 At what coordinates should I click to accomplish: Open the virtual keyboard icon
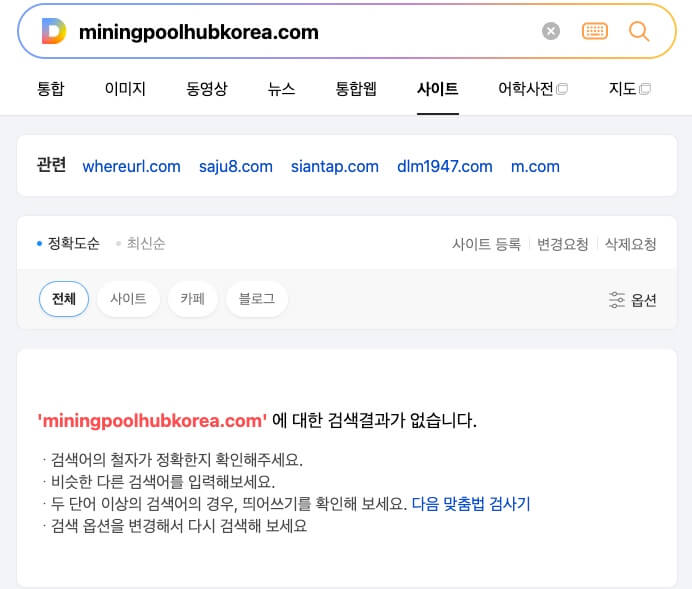594,31
